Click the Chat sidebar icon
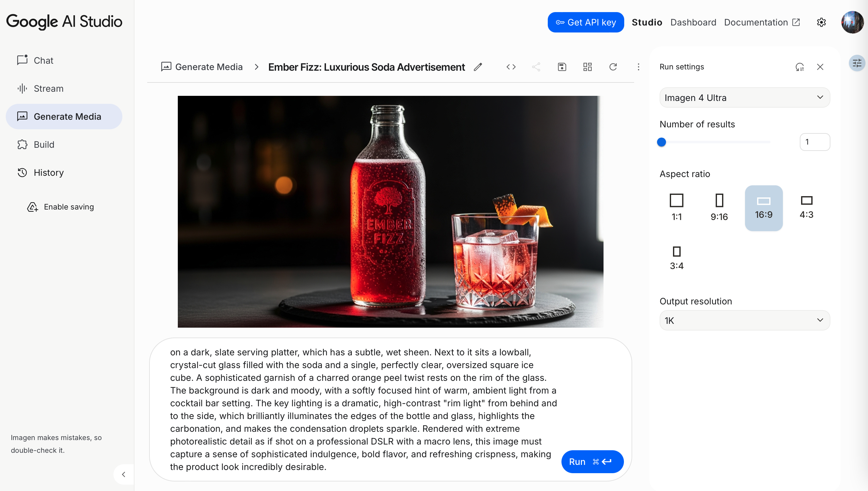This screenshot has width=868, height=491. [x=22, y=60]
